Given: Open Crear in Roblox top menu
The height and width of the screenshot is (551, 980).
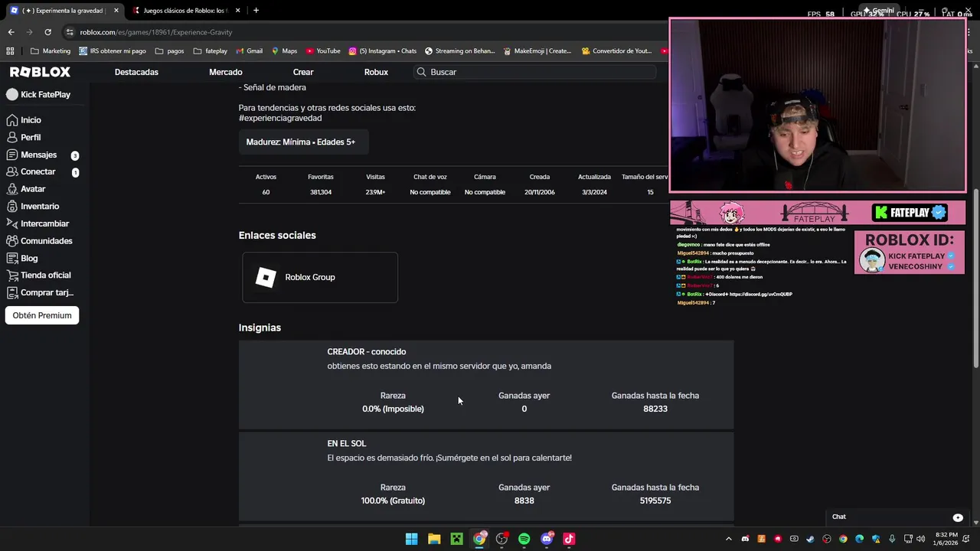Looking at the screenshot, I should (303, 72).
